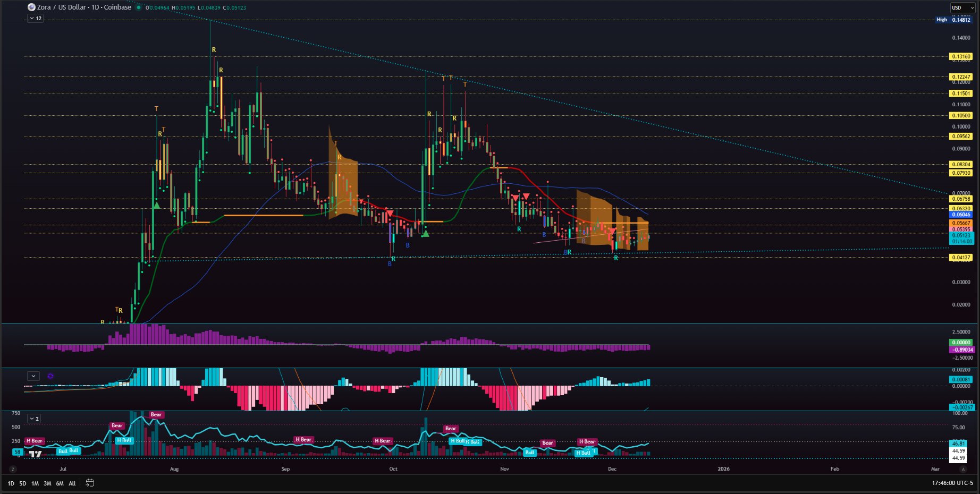Click the red down-arrow sell signal near December

[612, 231]
